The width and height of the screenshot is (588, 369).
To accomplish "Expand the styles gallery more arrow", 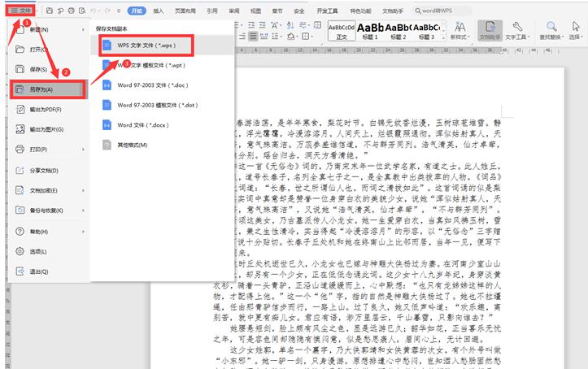I will coord(443,37).
